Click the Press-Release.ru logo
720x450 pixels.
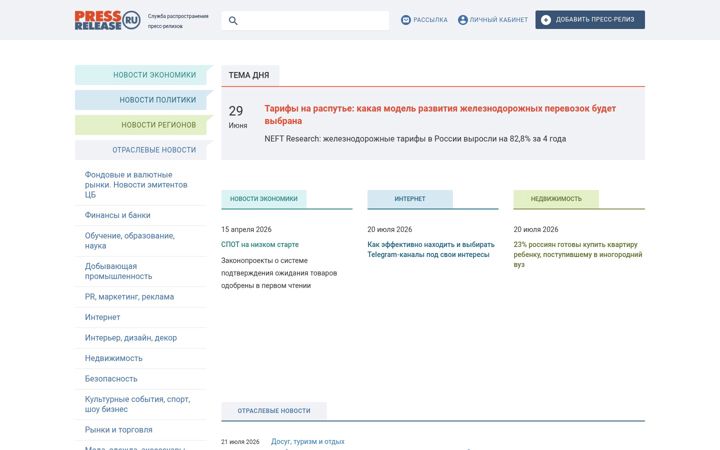click(107, 20)
